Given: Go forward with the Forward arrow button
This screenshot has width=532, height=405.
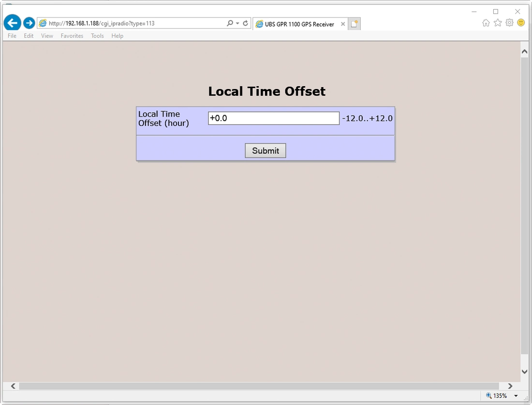Looking at the screenshot, I should pos(29,23).
